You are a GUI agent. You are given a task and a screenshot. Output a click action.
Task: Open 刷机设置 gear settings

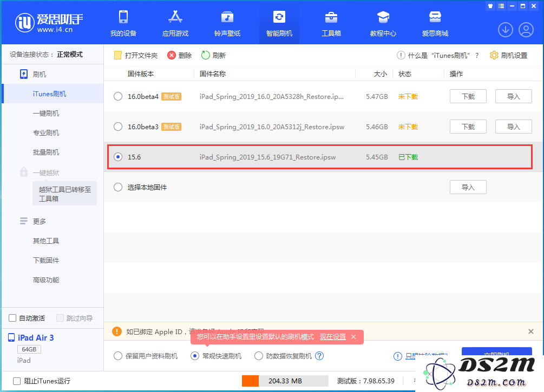[508, 56]
